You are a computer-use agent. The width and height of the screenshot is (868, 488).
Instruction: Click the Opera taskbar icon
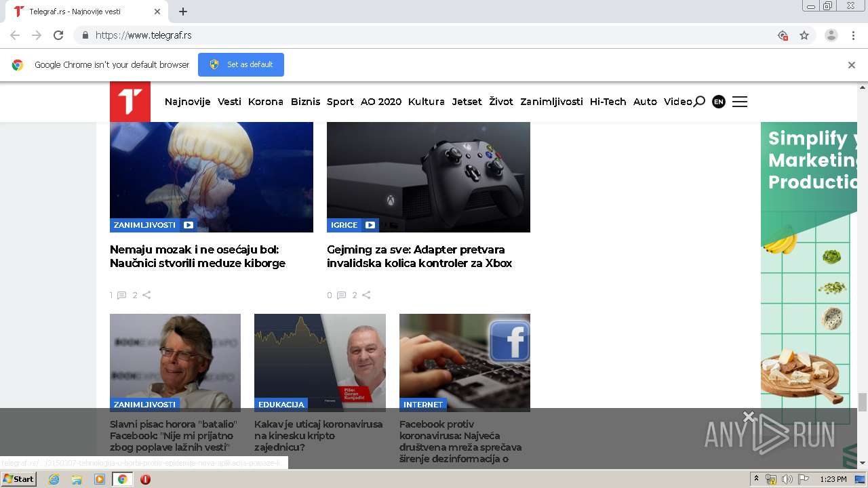tap(145, 479)
